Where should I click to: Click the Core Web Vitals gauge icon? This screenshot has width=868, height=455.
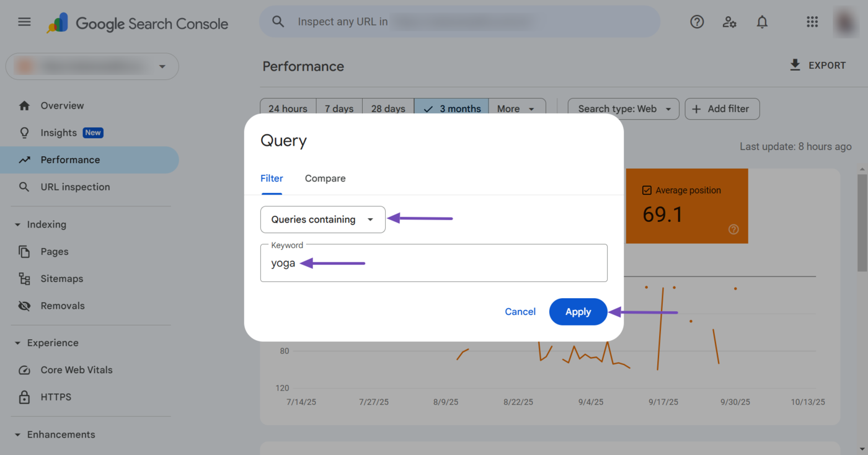click(24, 370)
